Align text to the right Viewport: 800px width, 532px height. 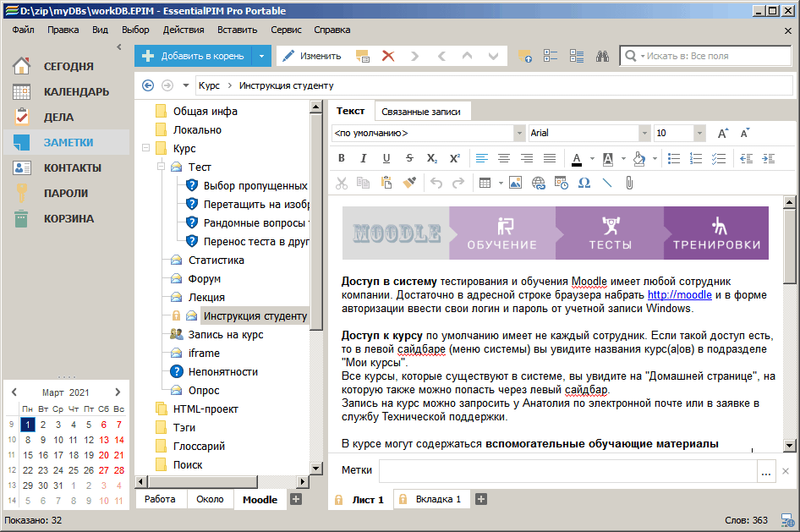coord(527,159)
